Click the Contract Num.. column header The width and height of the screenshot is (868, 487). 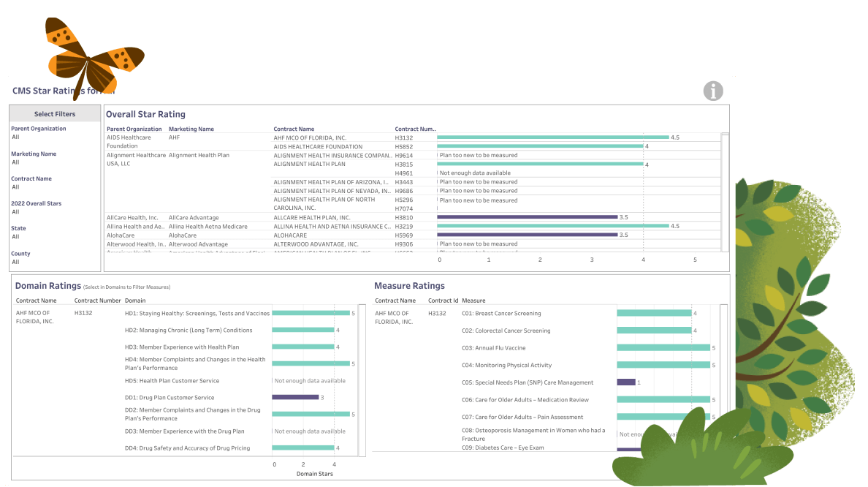(x=415, y=129)
